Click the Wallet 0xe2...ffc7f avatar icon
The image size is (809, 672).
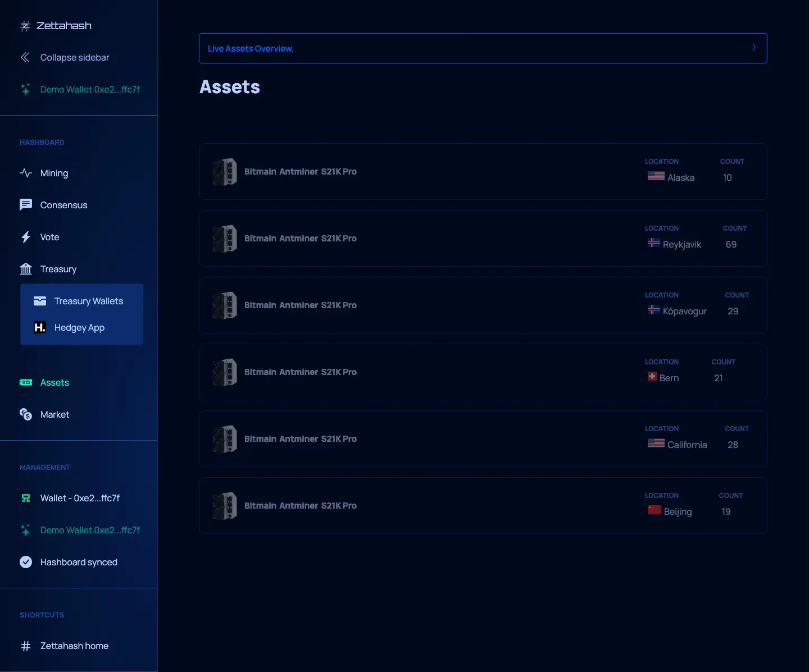click(x=26, y=498)
